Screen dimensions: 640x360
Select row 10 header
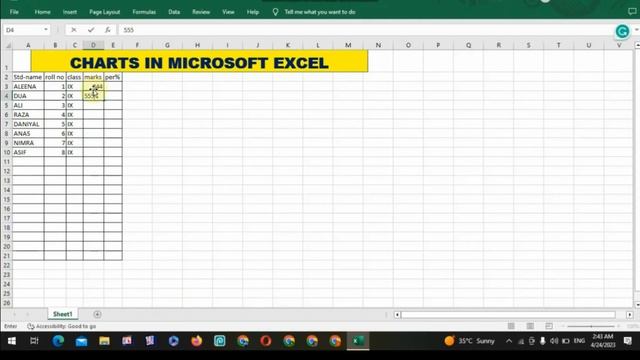point(7,152)
